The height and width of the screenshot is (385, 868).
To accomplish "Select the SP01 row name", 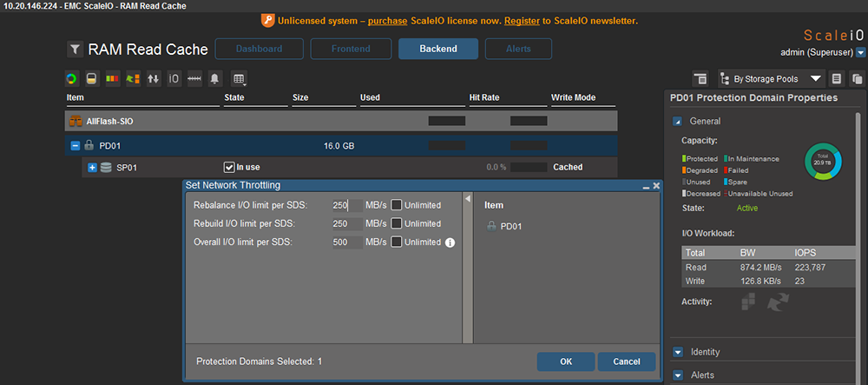I will point(126,167).
